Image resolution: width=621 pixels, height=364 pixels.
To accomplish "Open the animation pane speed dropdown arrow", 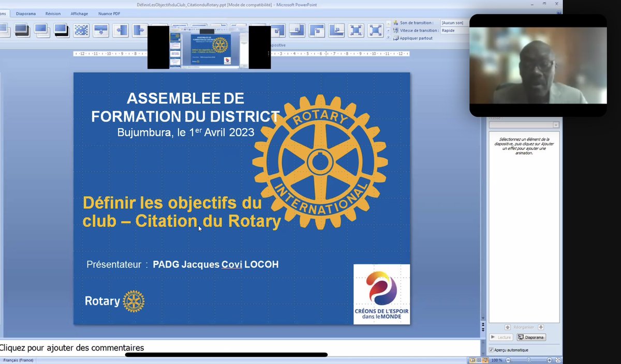I will pyautogui.click(x=556, y=125).
